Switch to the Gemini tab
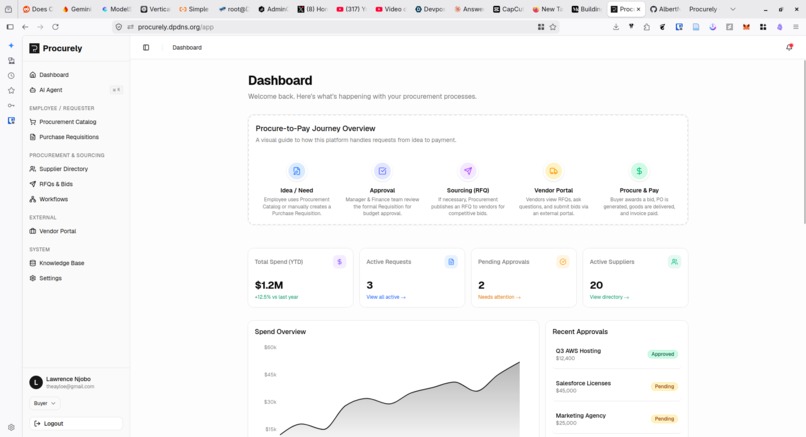 [77, 9]
